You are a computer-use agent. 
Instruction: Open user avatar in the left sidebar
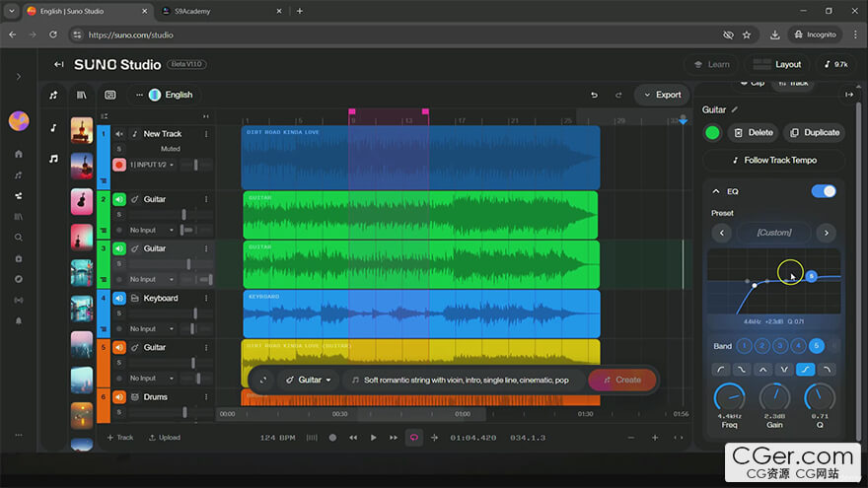coord(19,120)
